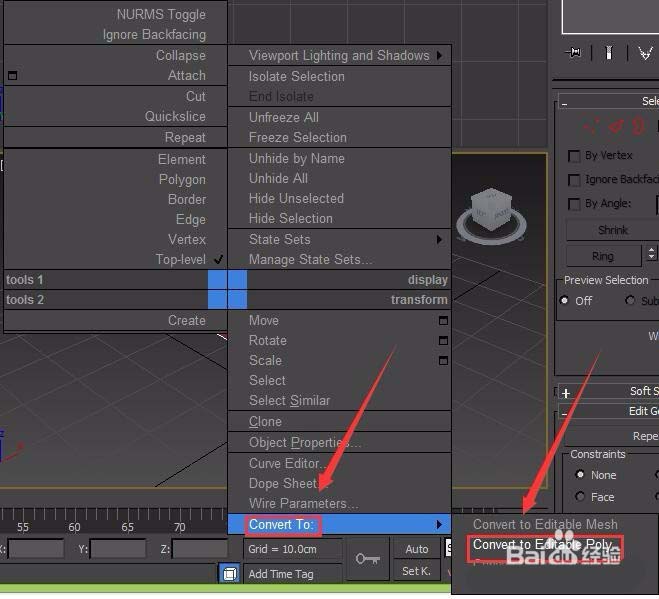Click frame 70 on the timeline
Viewport: 659px width, 599px height.
pyautogui.click(x=179, y=527)
